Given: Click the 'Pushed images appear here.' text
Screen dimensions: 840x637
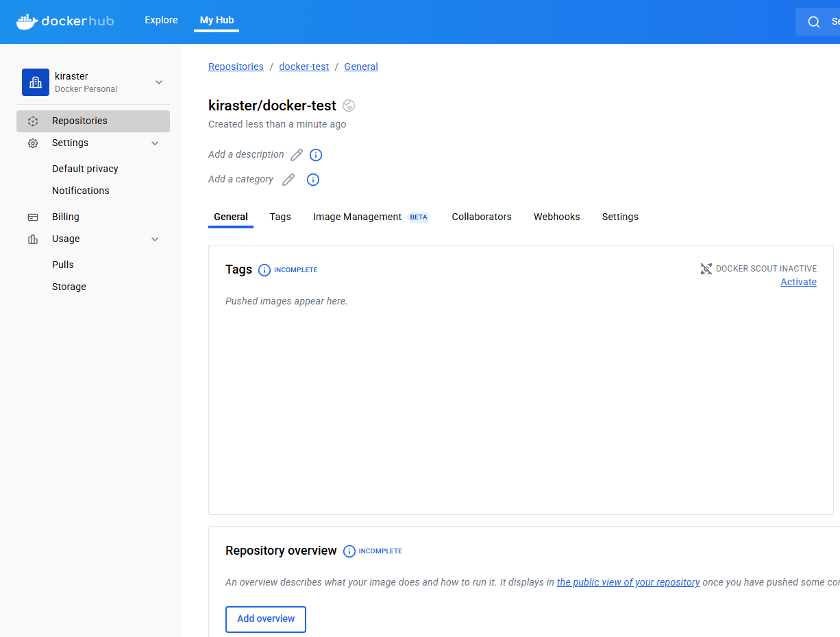Looking at the screenshot, I should (286, 301).
